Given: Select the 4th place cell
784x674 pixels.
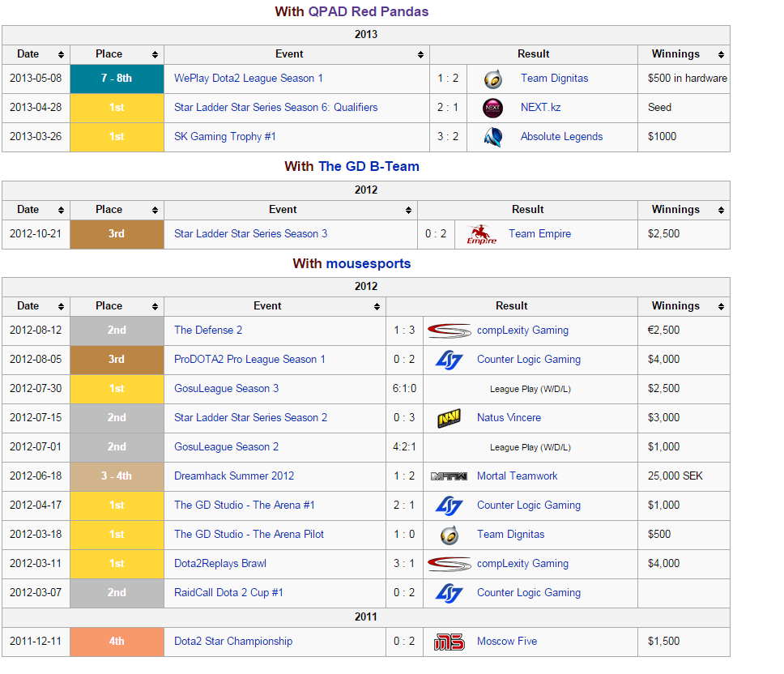Looking at the screenshot, I should pos(117,642).
